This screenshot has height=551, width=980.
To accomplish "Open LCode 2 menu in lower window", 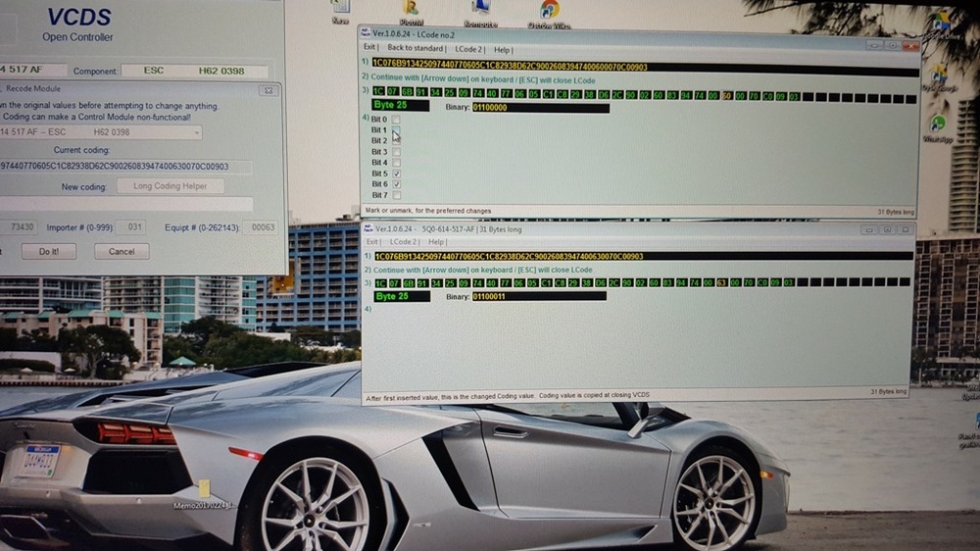I will tap(404, 241).
